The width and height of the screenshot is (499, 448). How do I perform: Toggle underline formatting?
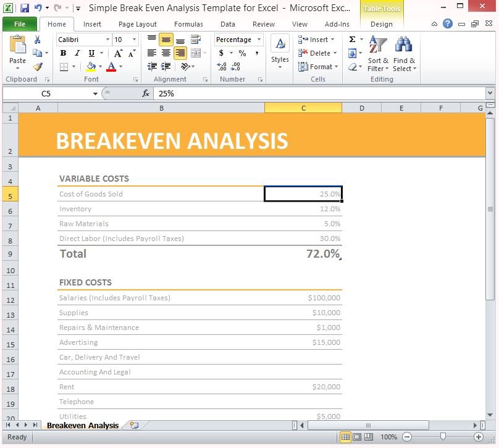[x=91, y=53]
